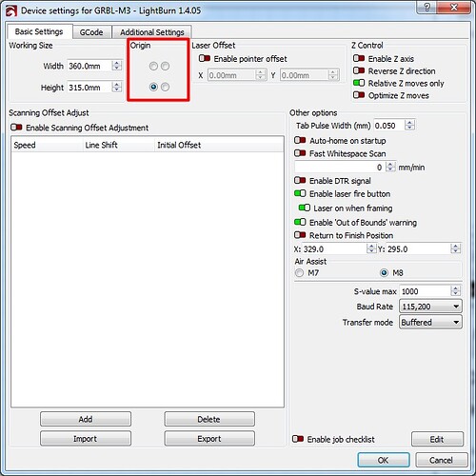Click the LightBurn app icon in title bar
This screenshot has height=476, width=476.
[x=11, y=11]
